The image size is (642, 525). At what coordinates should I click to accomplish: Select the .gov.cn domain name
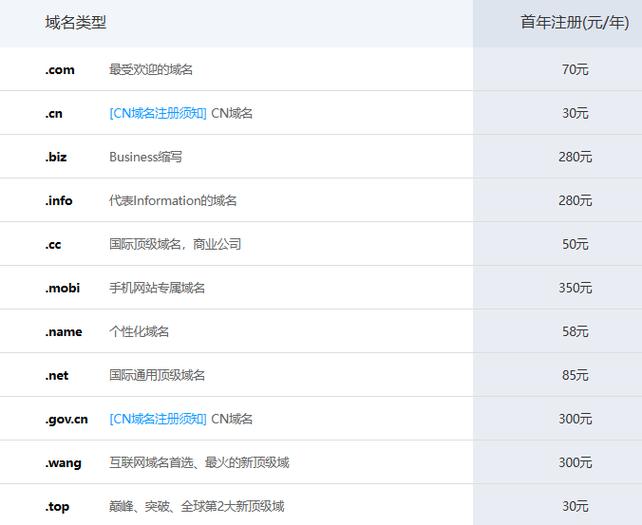(66, 420)
